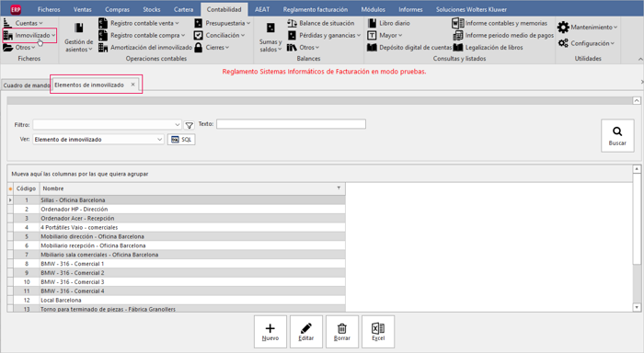Expand the Inmovilizado dropdown menu
This screenshot has height=353, width=644.
(29, 36)
